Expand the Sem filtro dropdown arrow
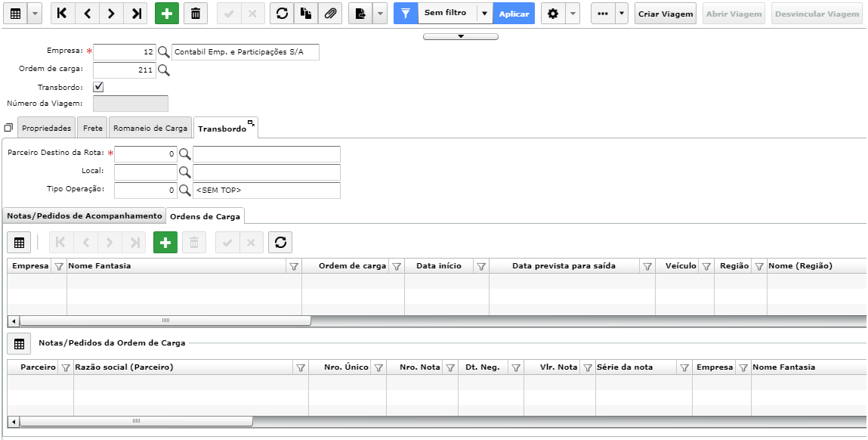Image resolution: width=868 pixels, height=440 pixels. tap(484, 14)
